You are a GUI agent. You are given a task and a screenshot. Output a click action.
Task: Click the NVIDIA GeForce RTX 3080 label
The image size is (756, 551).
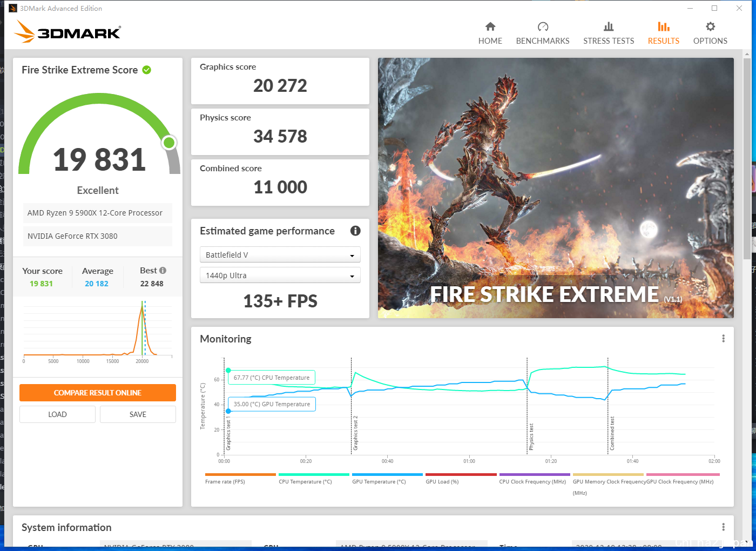click(97, 236)
